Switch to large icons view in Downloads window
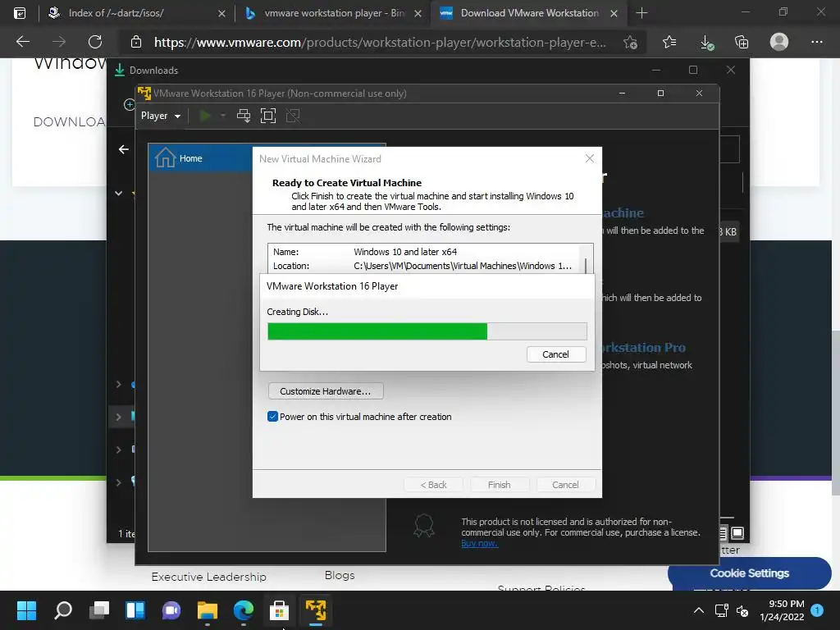This screenshot has height=630, width=840. point(737,533)
